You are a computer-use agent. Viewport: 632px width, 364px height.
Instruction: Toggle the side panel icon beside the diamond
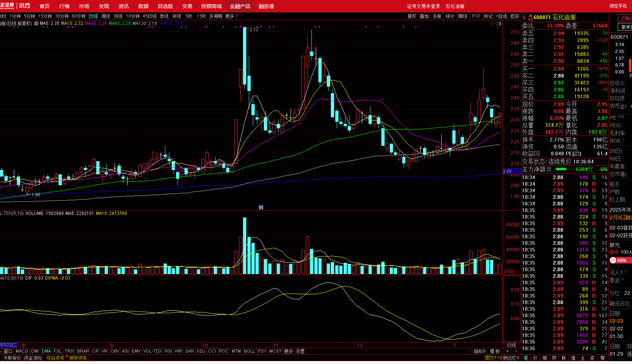pyautogui.click(x=499, y=23)
